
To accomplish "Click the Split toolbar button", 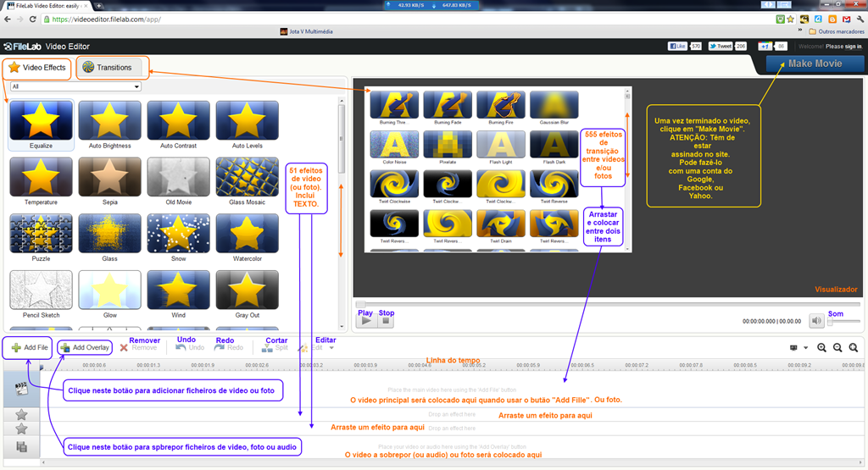I will point(275,348).
